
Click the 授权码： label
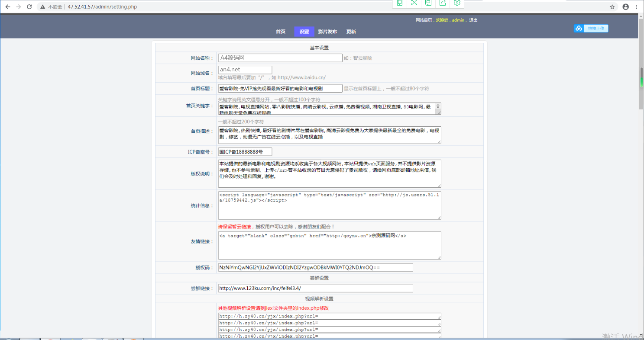pyautogui.click(x=204, y=268)
